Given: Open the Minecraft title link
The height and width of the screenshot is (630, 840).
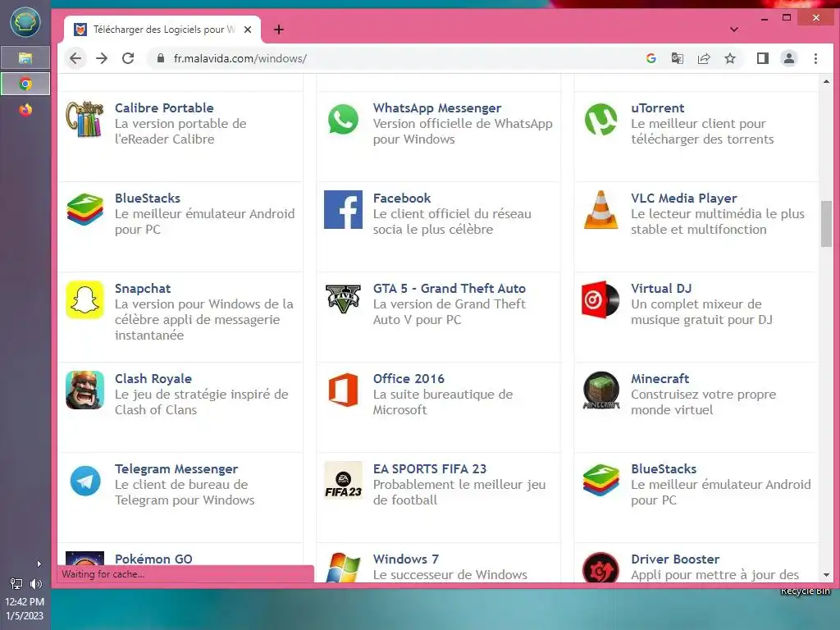Looking at the screenshot, I should click(x=660, y=378).
